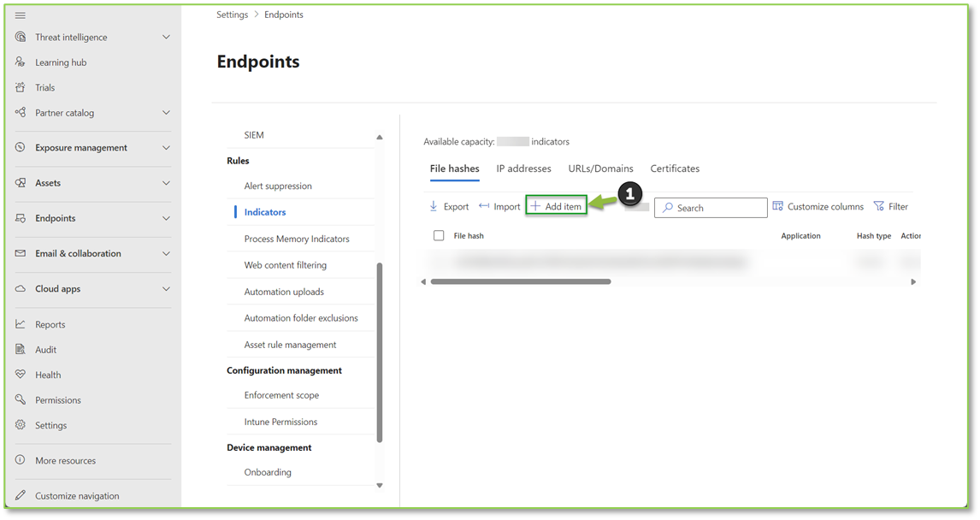Select the Audit sidebar icon

pyautogui.click(x=19, y=349)
